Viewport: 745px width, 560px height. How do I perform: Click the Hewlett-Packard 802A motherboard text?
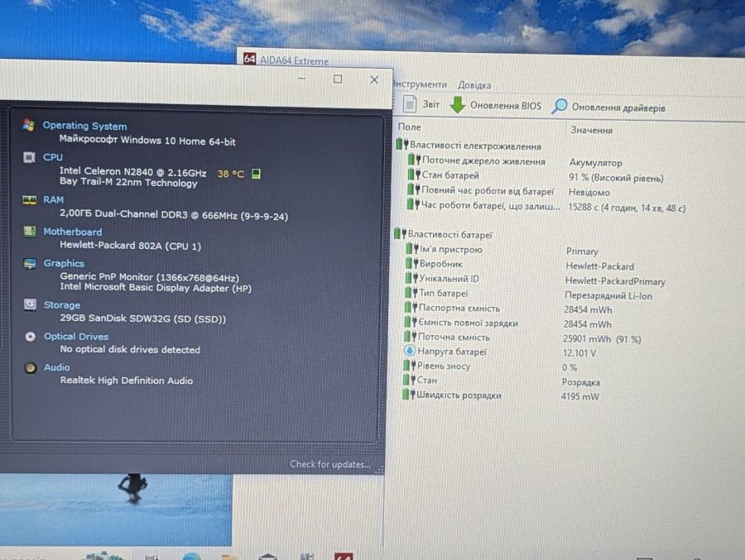(x=130, y=246)
